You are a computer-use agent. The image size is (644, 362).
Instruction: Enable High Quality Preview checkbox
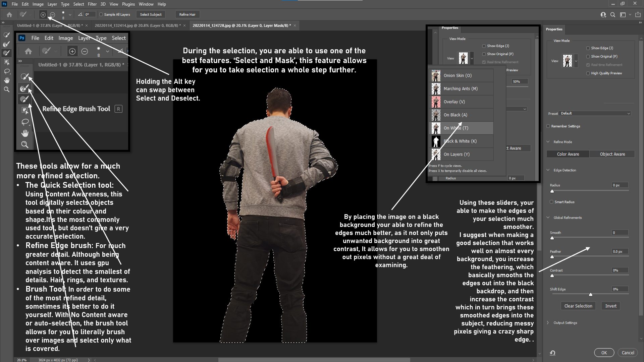588,73
